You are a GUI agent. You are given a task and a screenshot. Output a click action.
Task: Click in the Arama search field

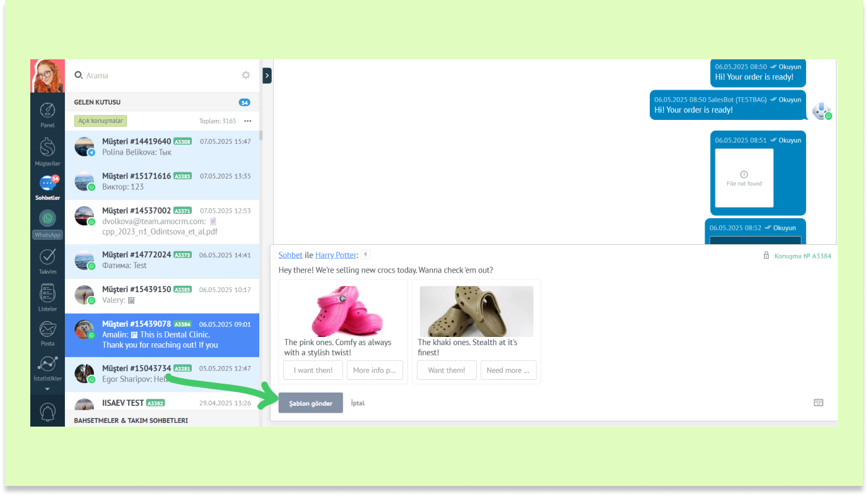tap(158, 75)
